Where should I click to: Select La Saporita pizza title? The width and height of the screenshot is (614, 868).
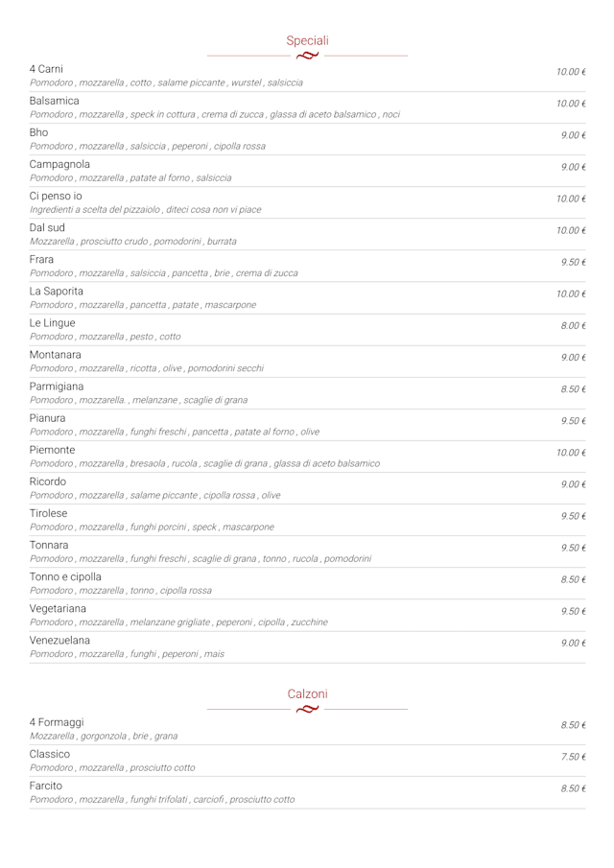[56, 291]
